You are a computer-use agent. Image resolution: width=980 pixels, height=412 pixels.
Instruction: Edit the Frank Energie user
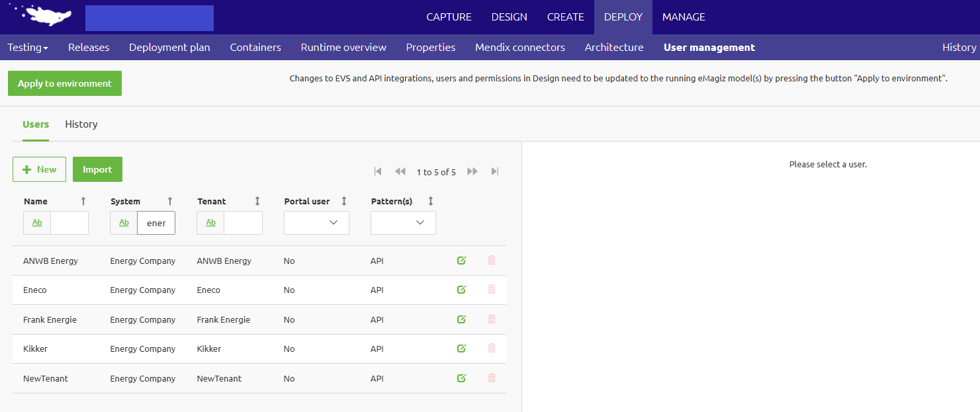(461, 319)
